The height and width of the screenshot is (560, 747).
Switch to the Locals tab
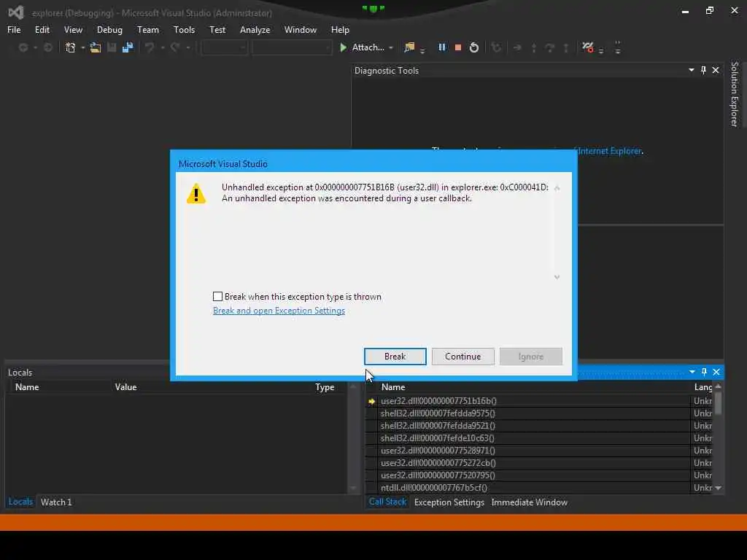click(20, 502)
